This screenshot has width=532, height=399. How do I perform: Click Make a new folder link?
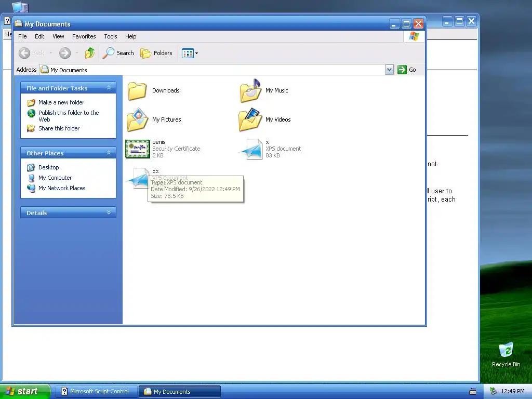[61, 102]
